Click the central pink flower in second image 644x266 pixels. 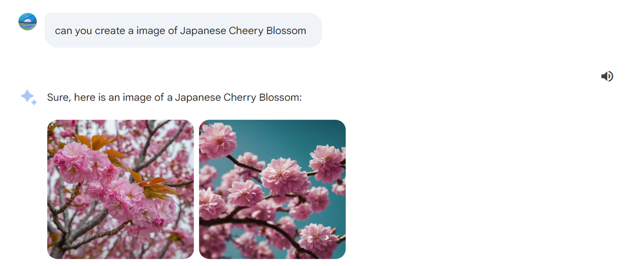pyautogui.click(x=283, y=176)
